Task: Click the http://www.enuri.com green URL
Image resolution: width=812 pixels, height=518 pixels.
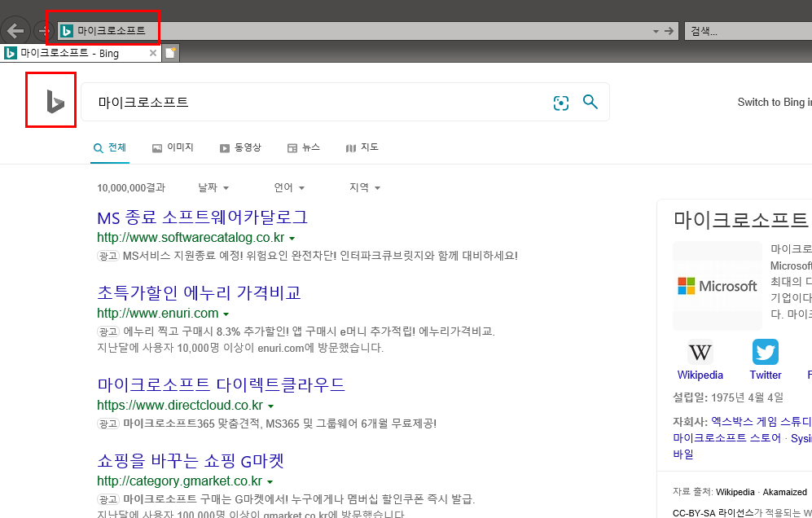Action: (x=157, y=314)
